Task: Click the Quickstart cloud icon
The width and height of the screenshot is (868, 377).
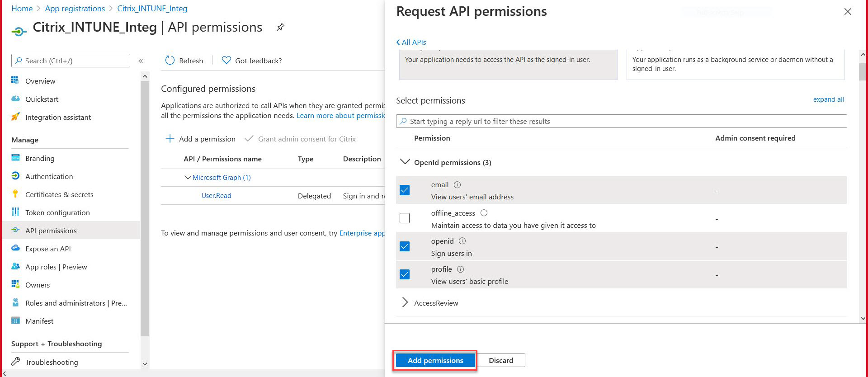Action: [15, 99]
